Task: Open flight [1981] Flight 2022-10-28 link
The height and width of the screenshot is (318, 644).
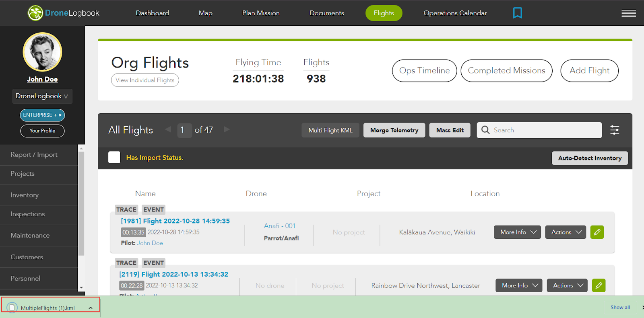Action: [175, 221]
